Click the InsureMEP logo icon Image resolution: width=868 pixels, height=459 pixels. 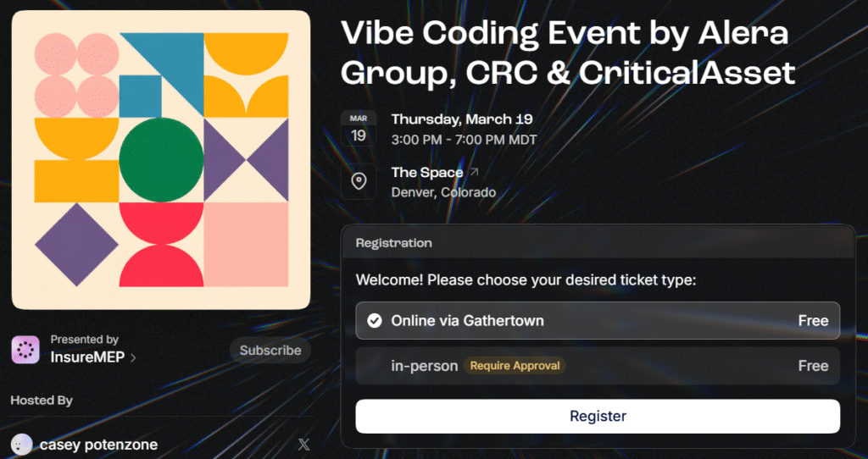[25, 350]
